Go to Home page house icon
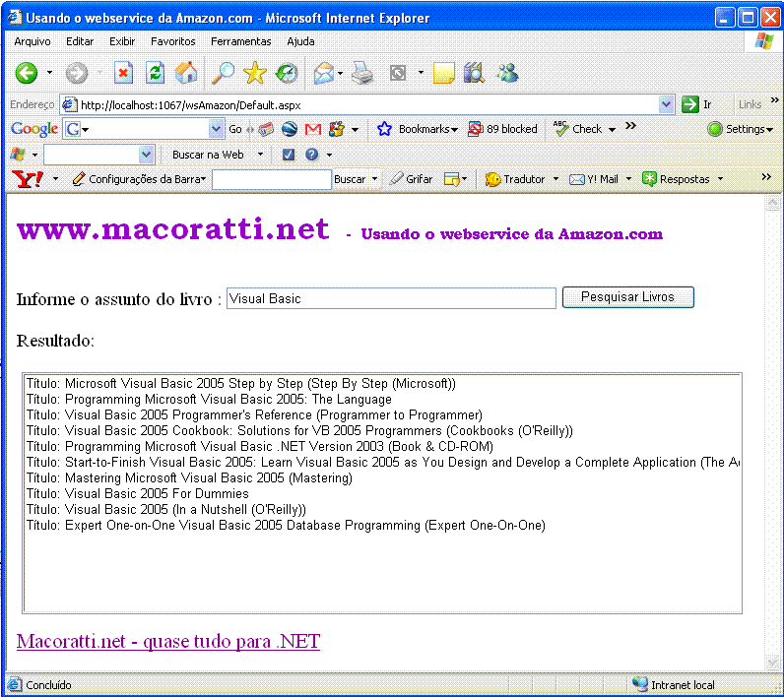This screenshot has height=697, width=784. [x=186, y=73]
